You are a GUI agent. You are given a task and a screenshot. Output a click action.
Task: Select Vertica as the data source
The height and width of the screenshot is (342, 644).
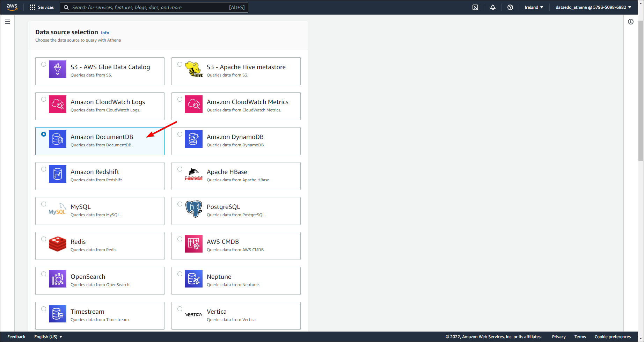point(180,308)
